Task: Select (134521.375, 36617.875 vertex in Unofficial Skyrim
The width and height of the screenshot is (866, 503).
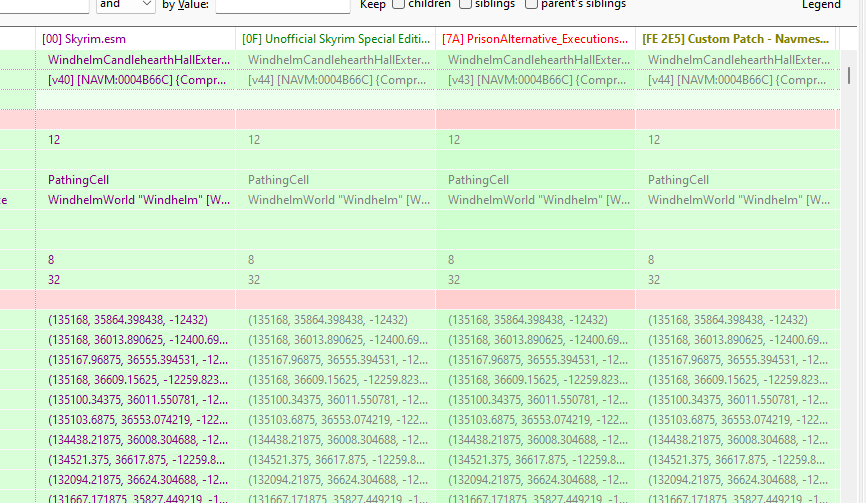Action: 336,460
